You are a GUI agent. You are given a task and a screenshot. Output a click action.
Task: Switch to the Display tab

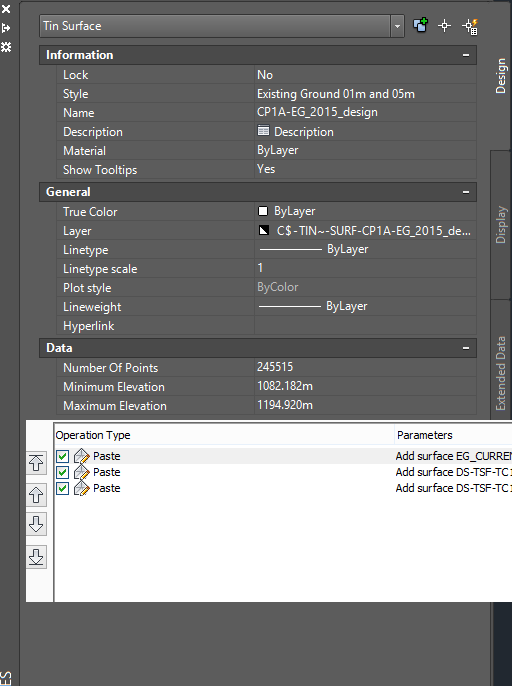(501, 225)
